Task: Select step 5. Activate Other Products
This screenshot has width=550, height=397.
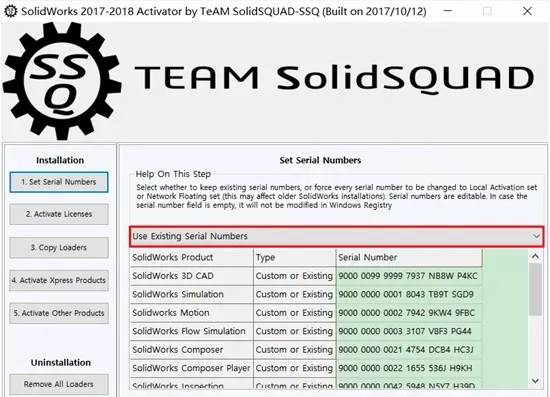Action: point(59,313)
